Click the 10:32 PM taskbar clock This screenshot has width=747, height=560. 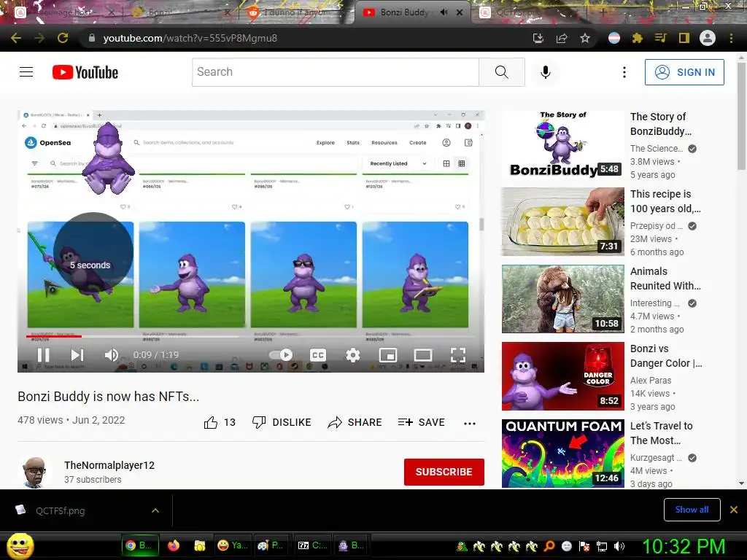click(684, 546)
